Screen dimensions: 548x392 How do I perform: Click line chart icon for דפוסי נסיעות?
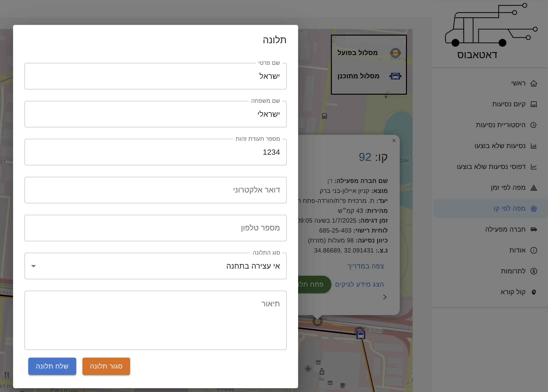[x=534, y=167]
